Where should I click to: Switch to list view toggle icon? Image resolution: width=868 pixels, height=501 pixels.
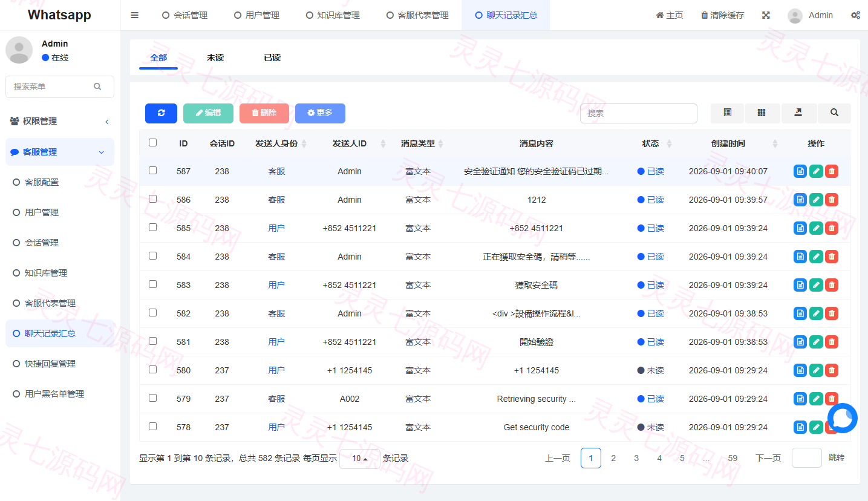(728, 113)
